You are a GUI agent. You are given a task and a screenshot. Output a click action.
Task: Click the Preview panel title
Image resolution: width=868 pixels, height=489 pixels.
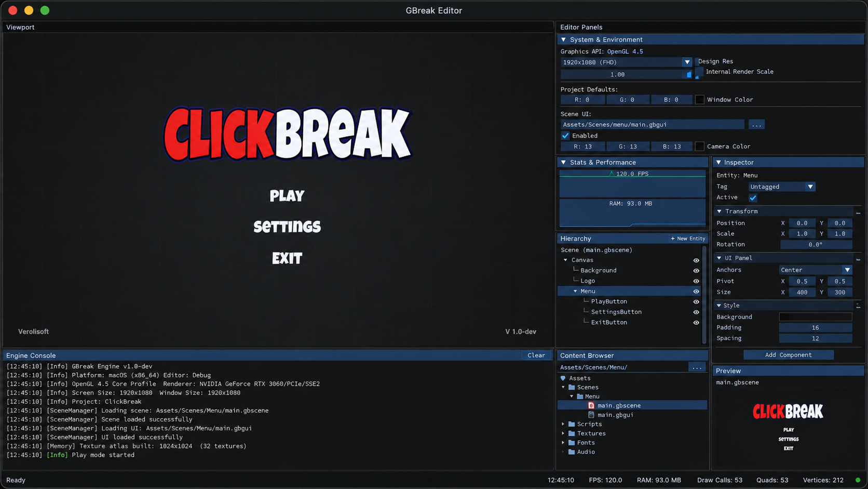click(x=728, y=371)
